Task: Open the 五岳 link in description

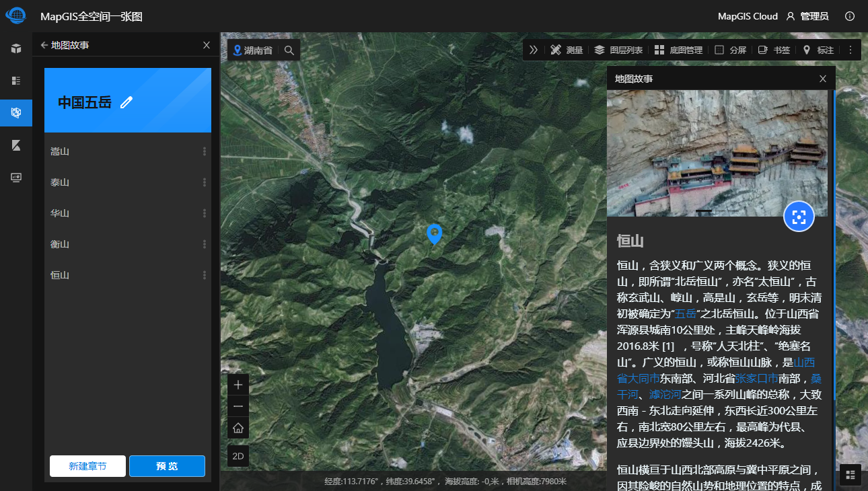Action: (x=686, y=313)
